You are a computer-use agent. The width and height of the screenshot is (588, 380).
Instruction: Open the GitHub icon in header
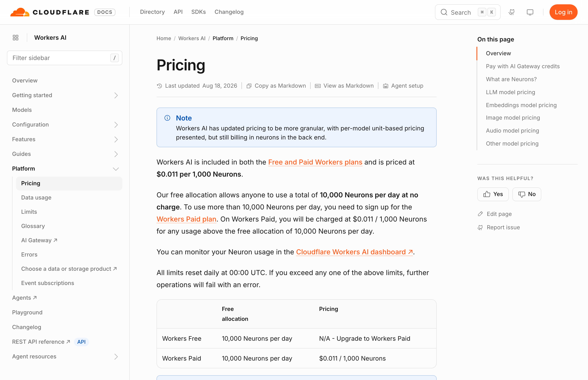tap(512, 12)
